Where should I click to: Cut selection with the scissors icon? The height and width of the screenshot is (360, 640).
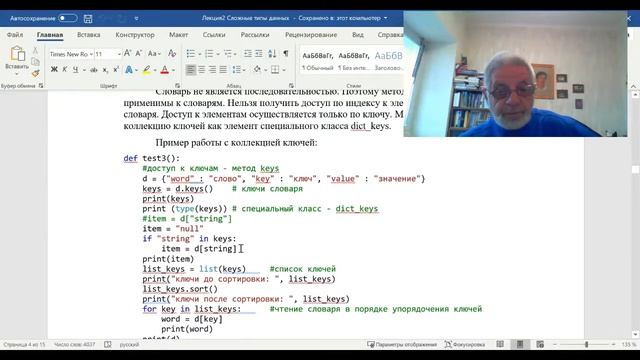tap(36, 51)
